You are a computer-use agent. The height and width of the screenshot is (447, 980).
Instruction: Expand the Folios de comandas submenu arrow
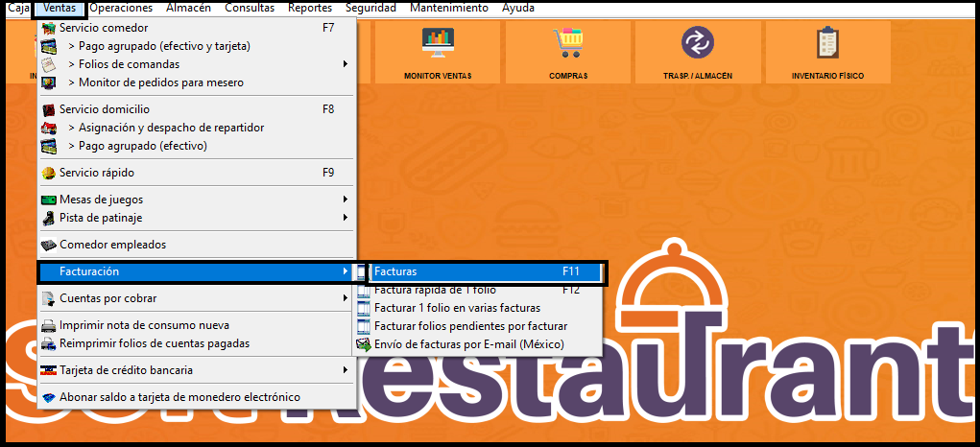[x=345, y=64]
